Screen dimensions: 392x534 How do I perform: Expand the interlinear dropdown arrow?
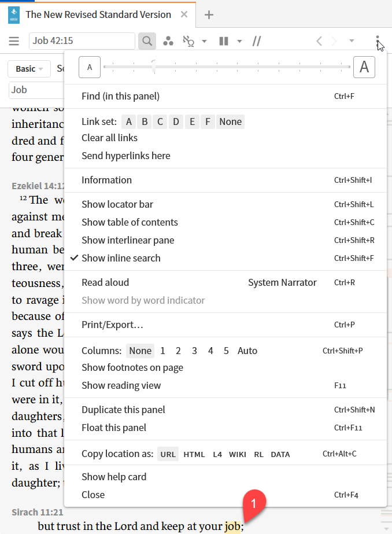[204, 41]
